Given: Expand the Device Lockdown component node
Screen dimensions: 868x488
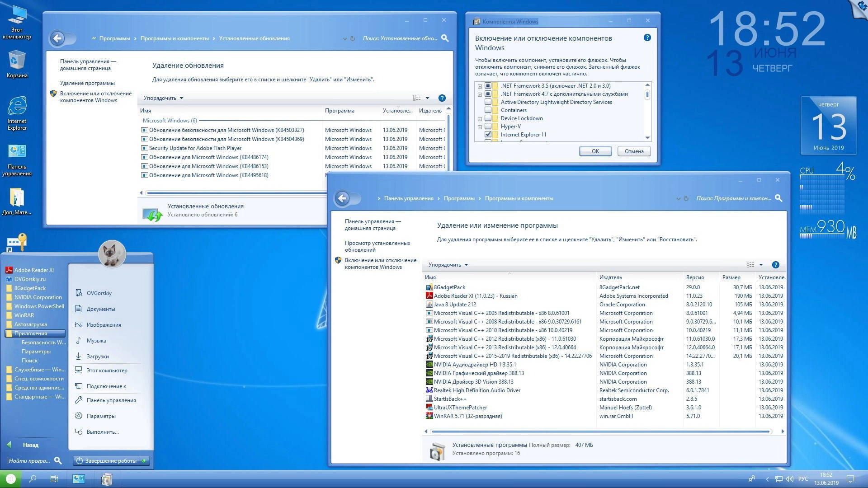Looking at the screenshot, I should click(x=479, y=118).
